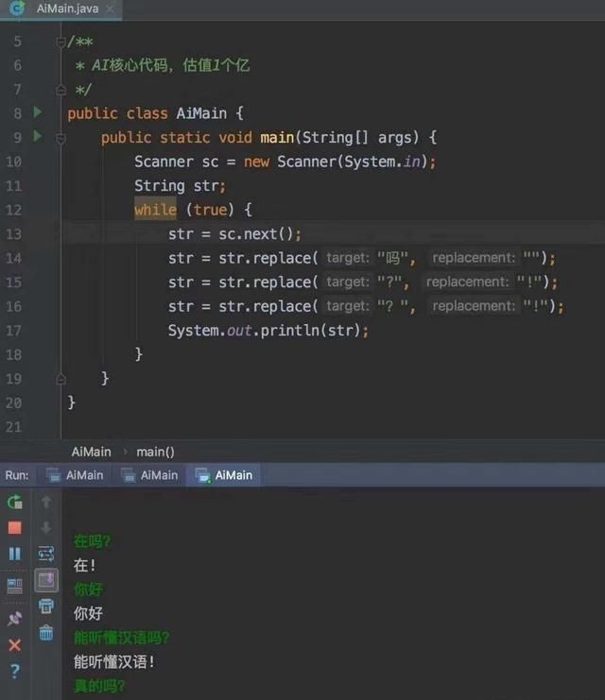Collapse the Javadoc comment fold marker on line 5

[x=61, y=43]
